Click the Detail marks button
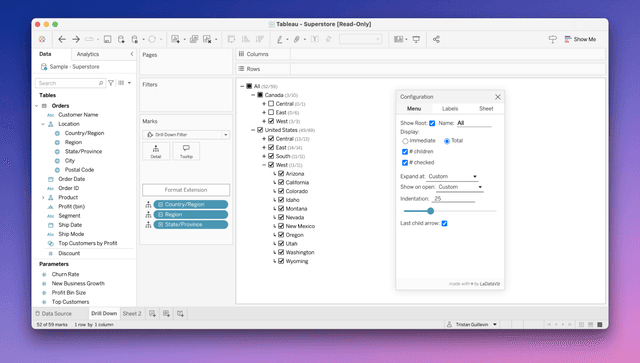This screenshot has height=363, width=640. (156, 151)
